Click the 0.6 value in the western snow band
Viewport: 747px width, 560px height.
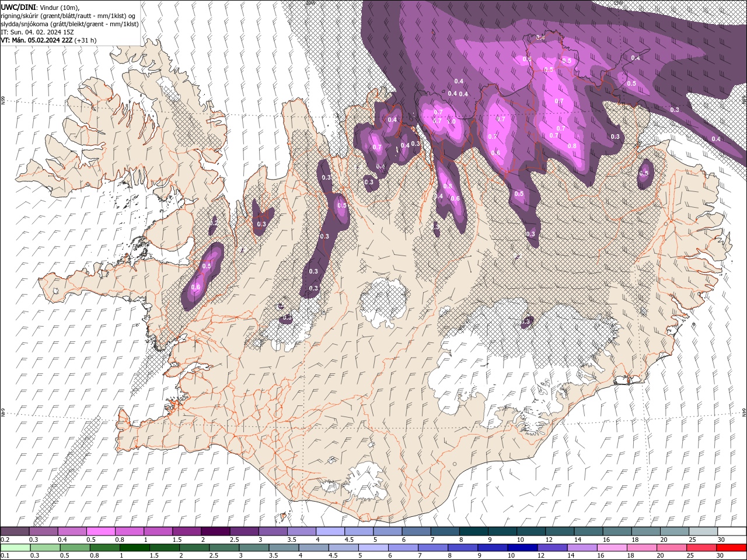point(196,286)
